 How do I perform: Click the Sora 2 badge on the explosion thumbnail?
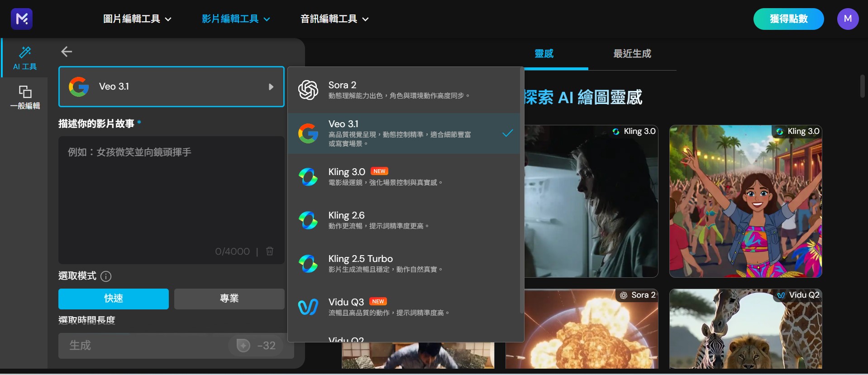pos(637,295)
